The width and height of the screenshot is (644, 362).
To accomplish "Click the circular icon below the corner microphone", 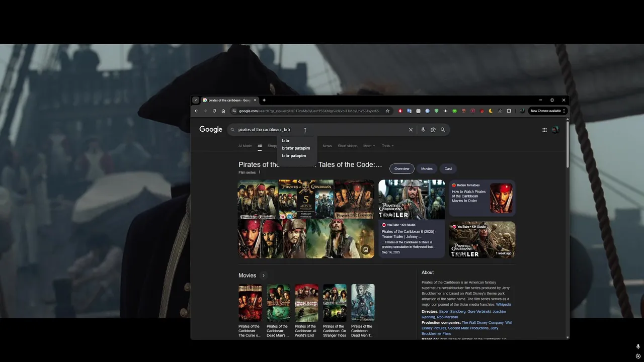I will tap(638, 356).
